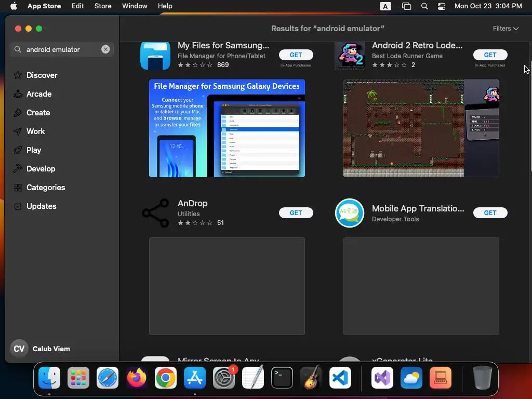The width and height of the screenshot is (532, 399).
Task: Open the Window menu
Action: point(135,6)
